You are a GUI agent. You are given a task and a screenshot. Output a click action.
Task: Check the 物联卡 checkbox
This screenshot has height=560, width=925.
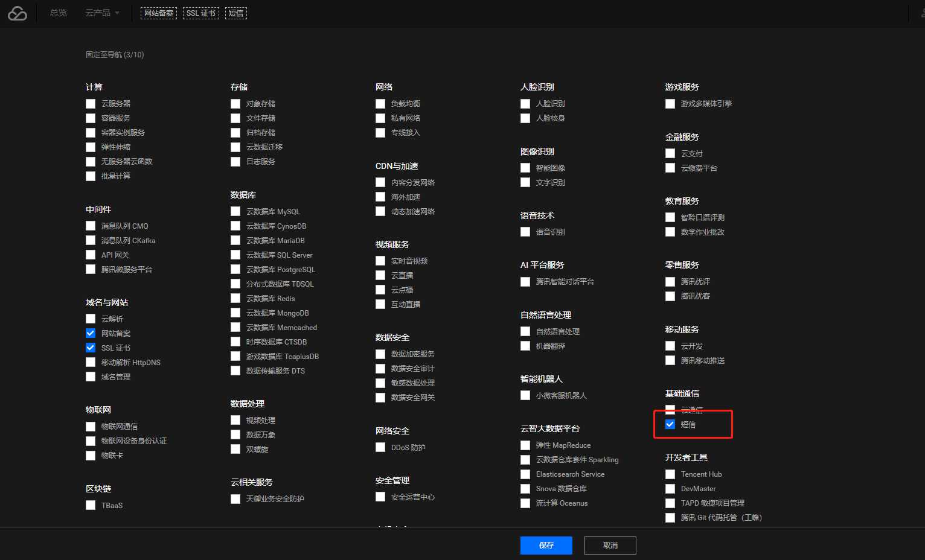[91, 456]
